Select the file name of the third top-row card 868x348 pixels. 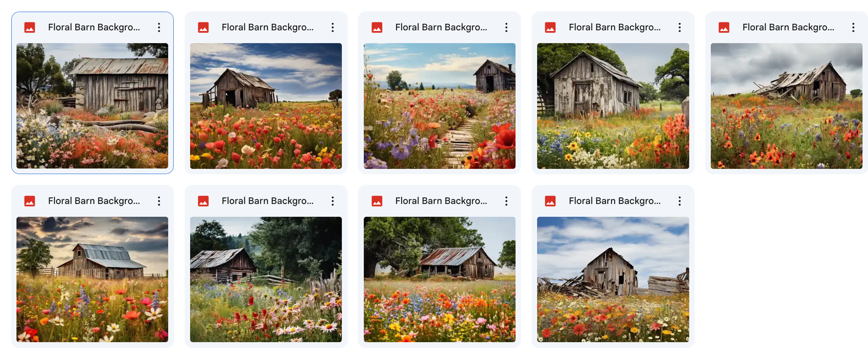[x=441, y=27]
